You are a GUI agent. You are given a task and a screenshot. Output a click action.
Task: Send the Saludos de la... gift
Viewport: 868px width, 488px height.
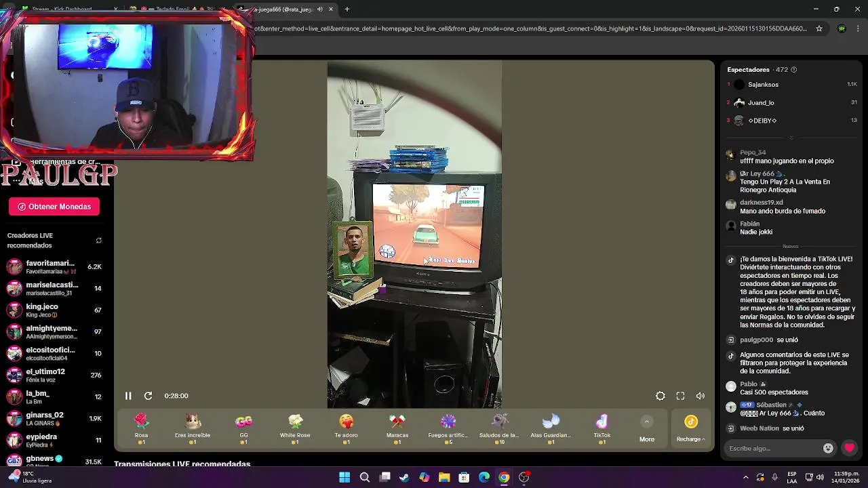pyautogui.click(x=499, y=429)
